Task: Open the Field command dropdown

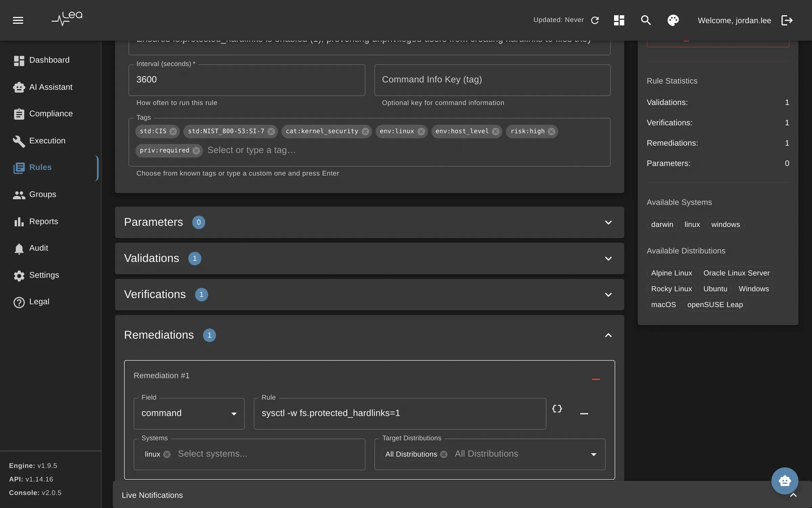Action: pyautogui.click(x=189, y=414)
